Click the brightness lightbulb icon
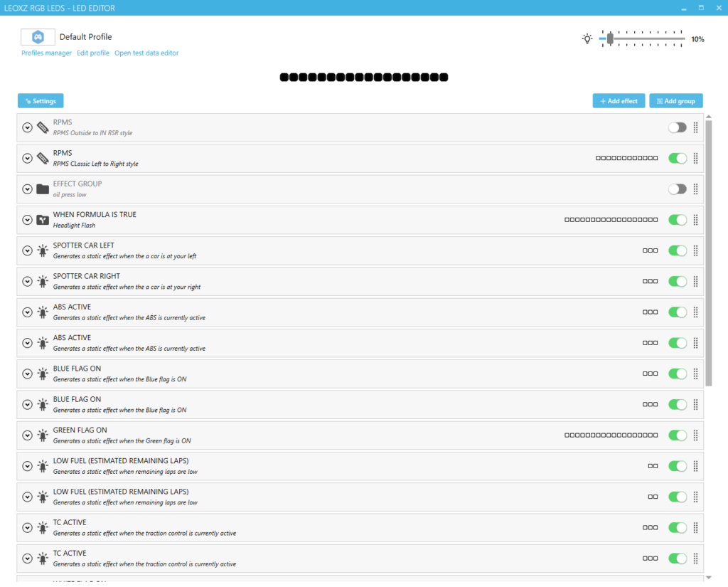 (587, 39)
